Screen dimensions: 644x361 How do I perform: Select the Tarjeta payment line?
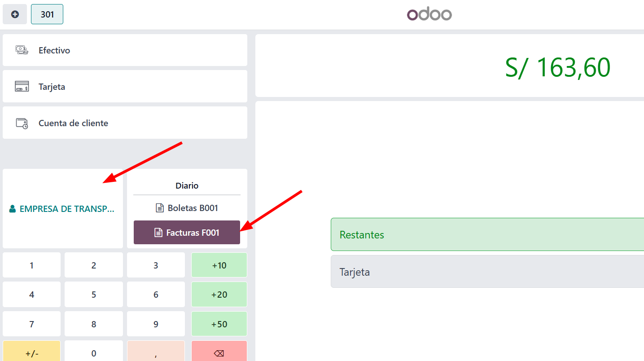pos(487,272)
